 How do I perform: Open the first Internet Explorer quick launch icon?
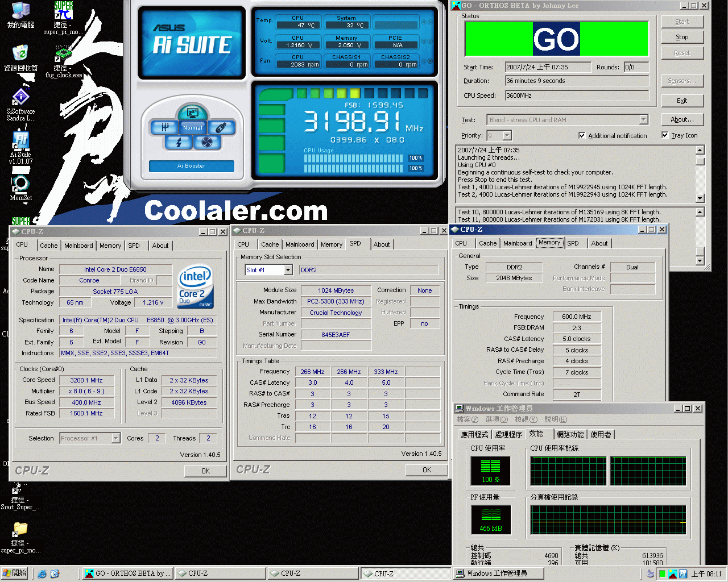42,574
